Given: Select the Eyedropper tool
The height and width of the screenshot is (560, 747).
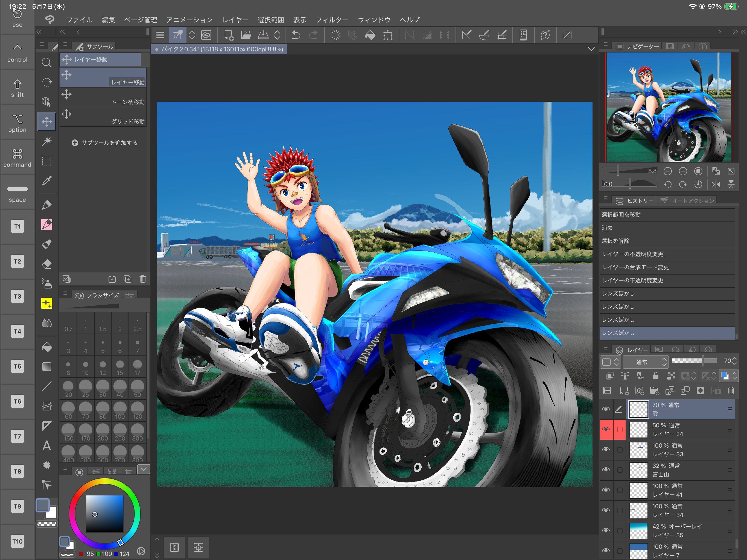Looking at the screenshot, I should (46, 181).
